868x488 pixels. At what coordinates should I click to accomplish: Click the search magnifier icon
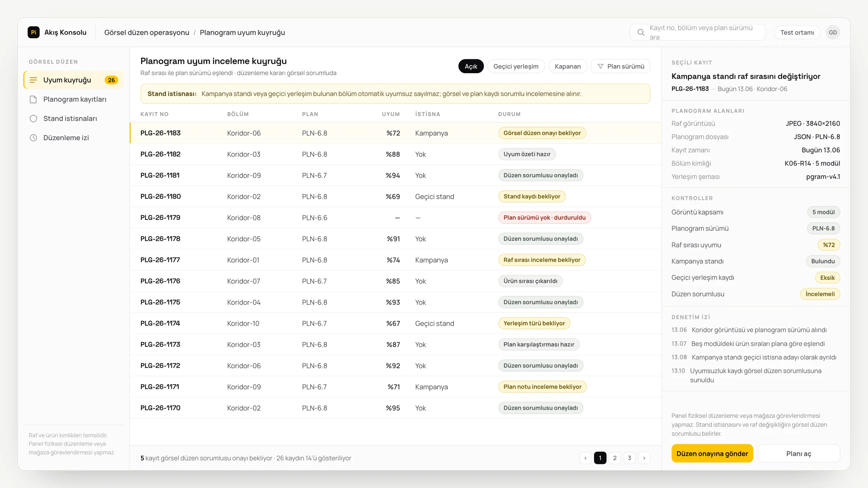tap(641, 33)
